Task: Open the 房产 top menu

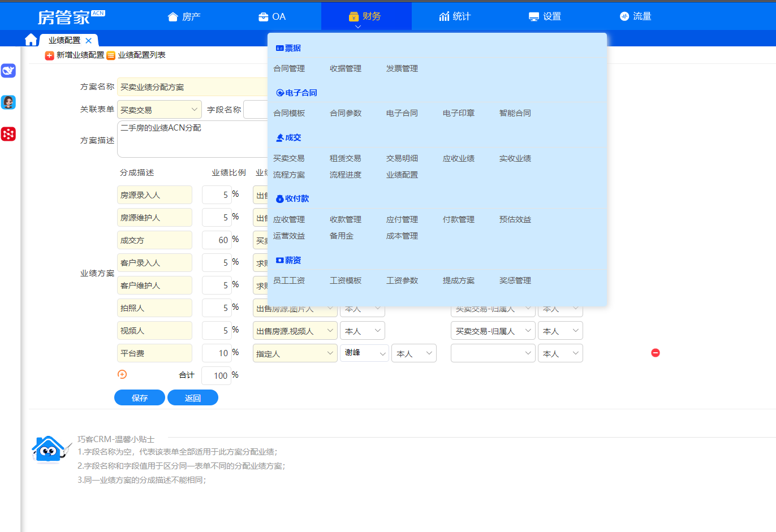Action: [x=184, y=16]
